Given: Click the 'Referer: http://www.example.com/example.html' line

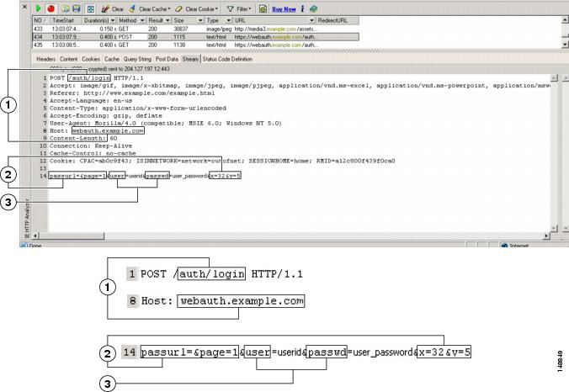Looking at the screenshot, I should click(x=132, y=93).
